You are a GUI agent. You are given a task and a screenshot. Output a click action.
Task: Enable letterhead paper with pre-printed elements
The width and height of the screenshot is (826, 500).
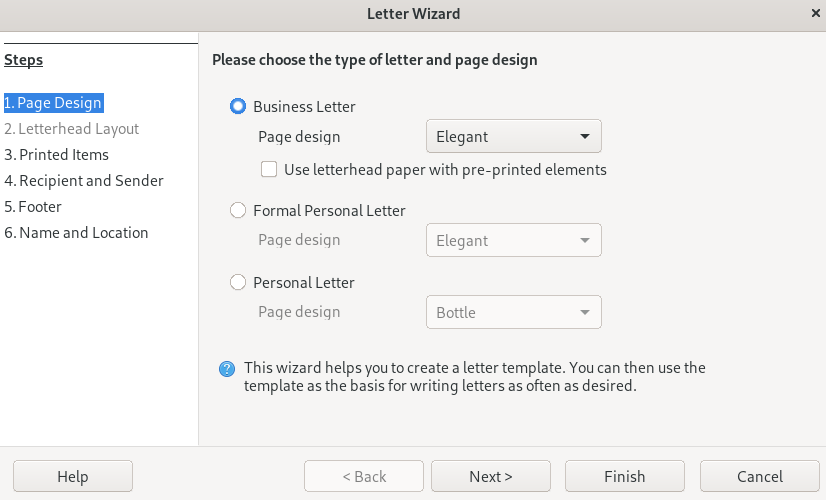coord(269,169)
